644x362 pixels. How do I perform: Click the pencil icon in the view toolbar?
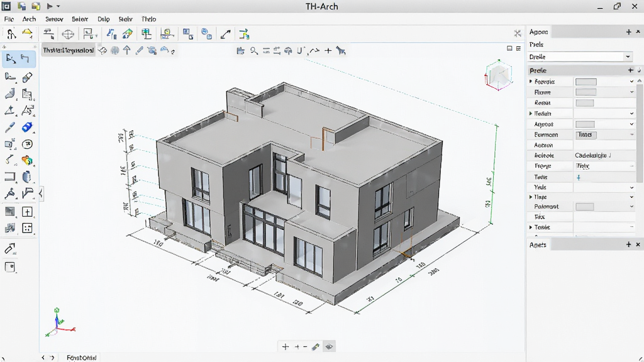tap(139, 50)
